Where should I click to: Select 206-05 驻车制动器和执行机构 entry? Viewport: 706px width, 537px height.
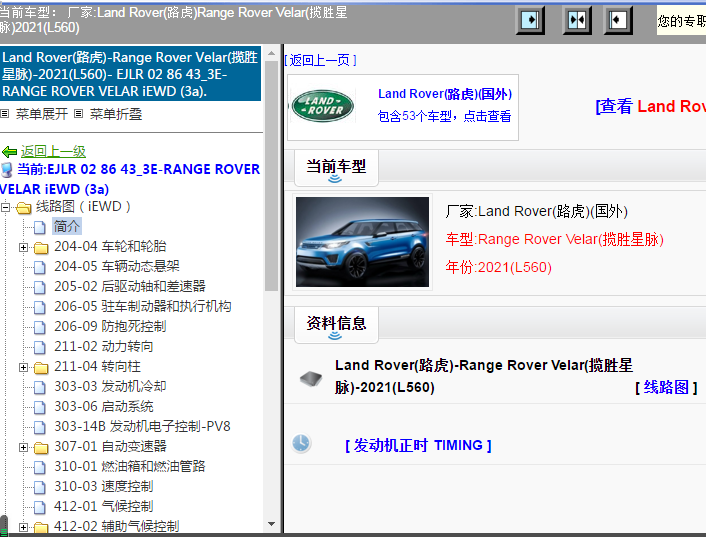tap(143, 307)
